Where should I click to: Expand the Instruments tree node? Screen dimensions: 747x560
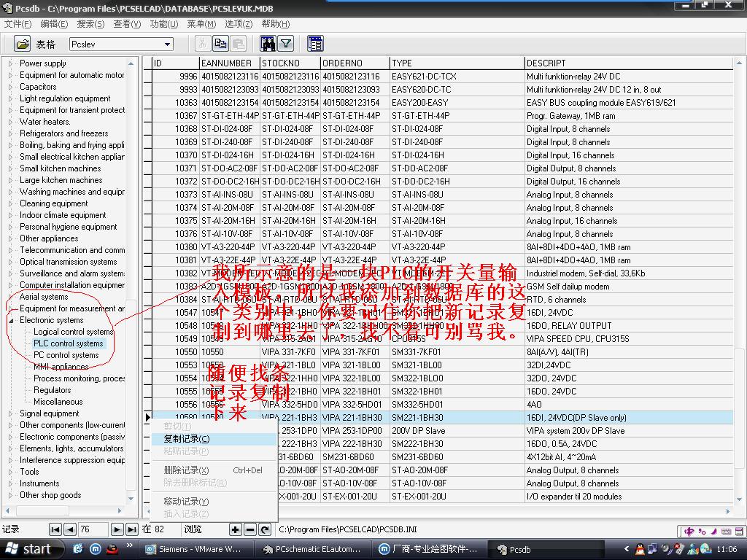click(x=10, y=484)
